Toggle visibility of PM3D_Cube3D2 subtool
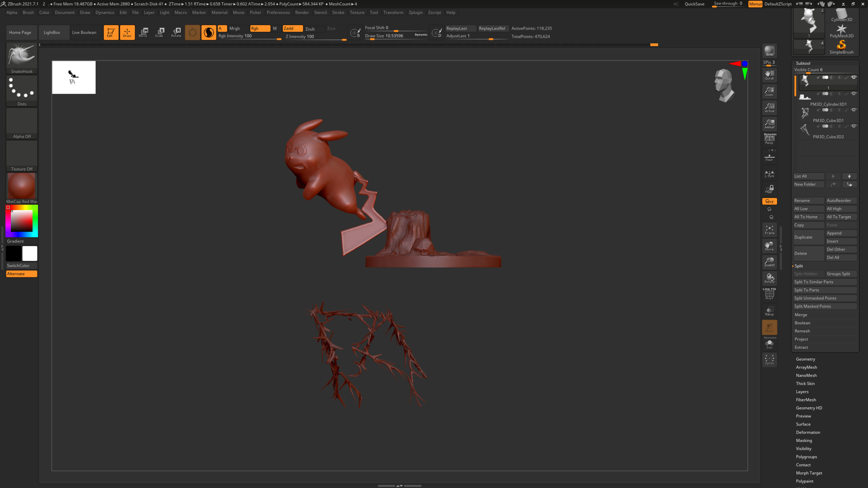Screen dimensions: 868x488 (x=854, y=126)
